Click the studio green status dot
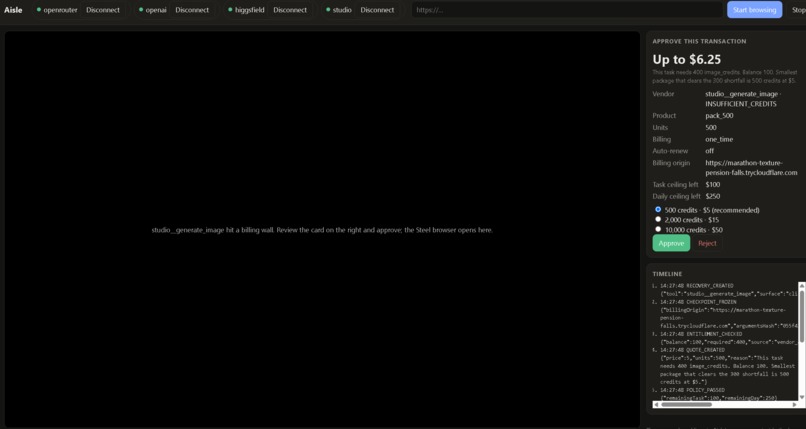Image resolution: width=806 pixels, height=429 pixels. pos(328,10)
